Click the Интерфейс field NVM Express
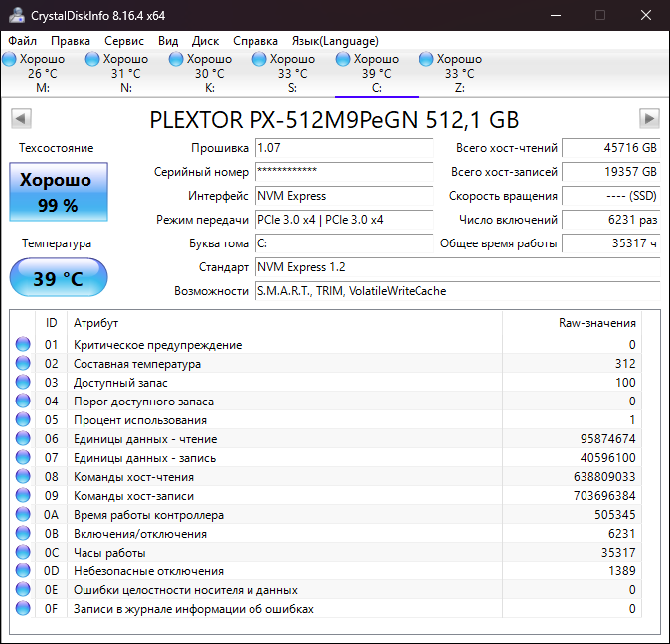This screenshot has width=670, height=644. [344, 196]
